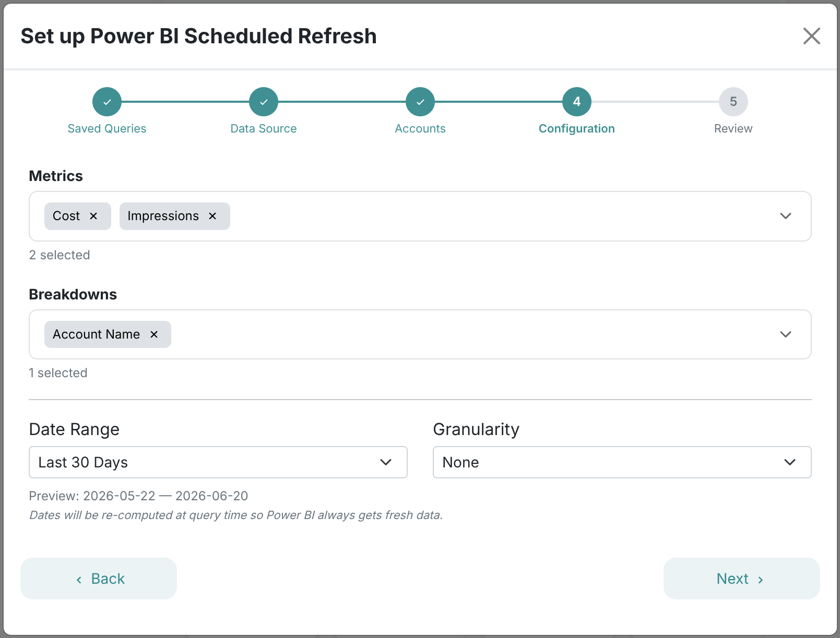The width and height of the screenshot is (840, 638).
Task: Click the Configuration step label
Action: coord(577,129)
